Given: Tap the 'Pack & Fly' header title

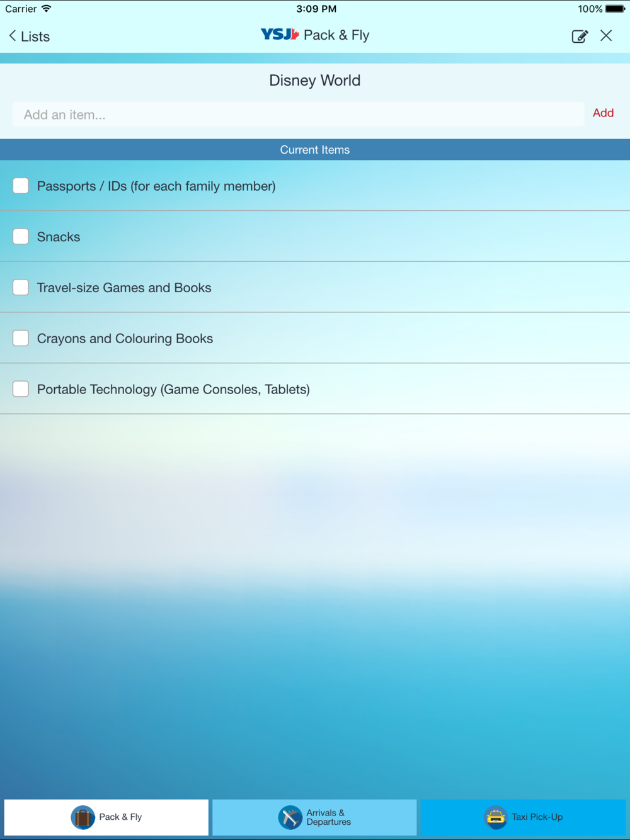Looking at the screenshot, I should 336,35.
